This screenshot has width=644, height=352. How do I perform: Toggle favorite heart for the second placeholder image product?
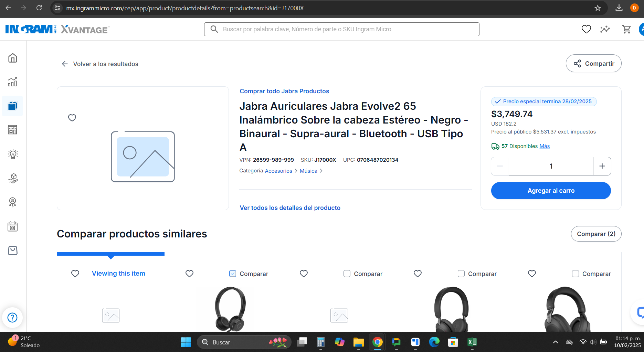coord(304,274)
